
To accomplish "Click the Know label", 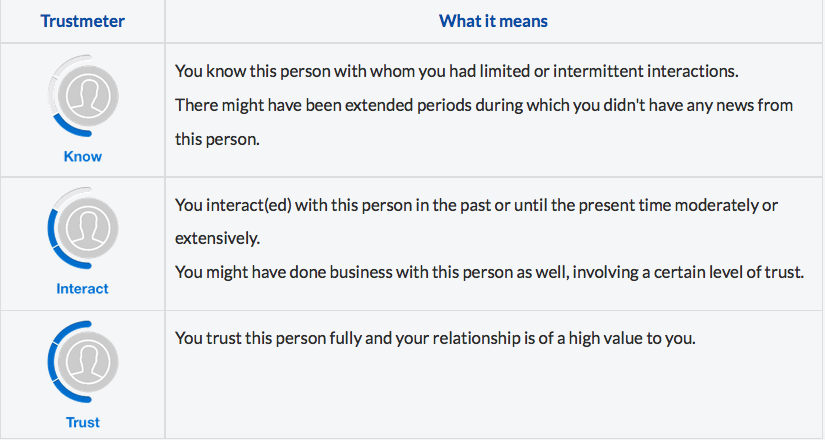I will [83, 156].
